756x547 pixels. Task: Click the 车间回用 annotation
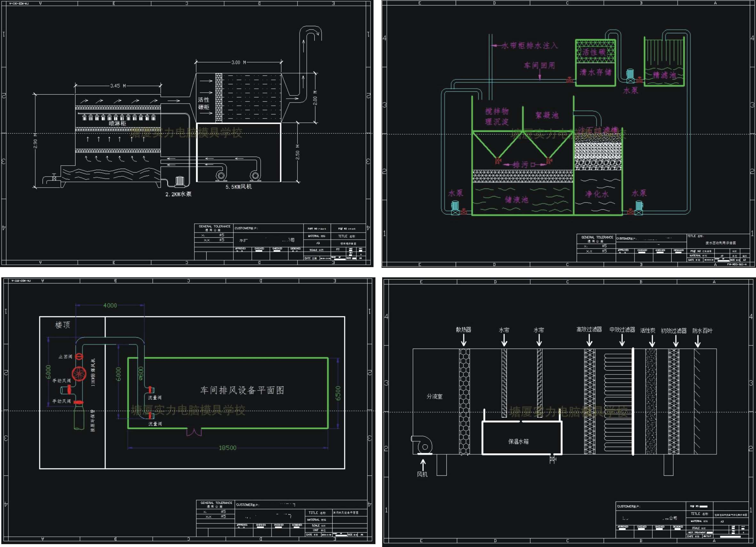click(539, 65)
